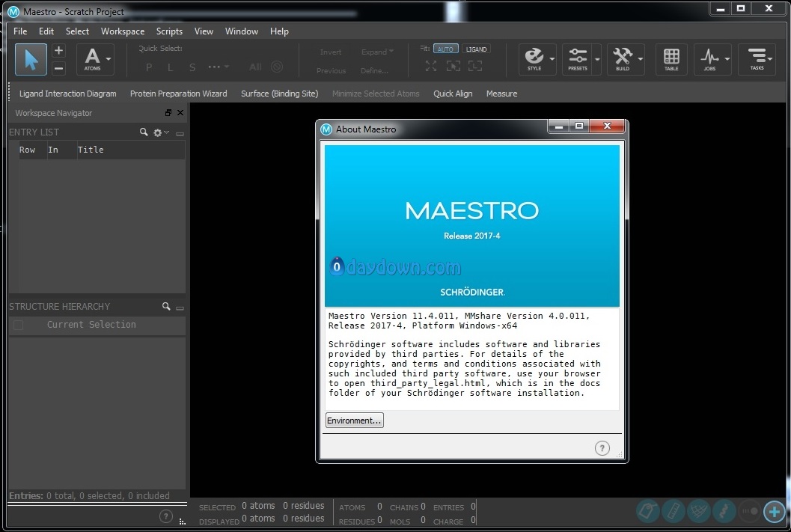Screen dimensions: 791x532
Task: Toggle the helix ribbon workspace icon
Action: coord(724,511)
